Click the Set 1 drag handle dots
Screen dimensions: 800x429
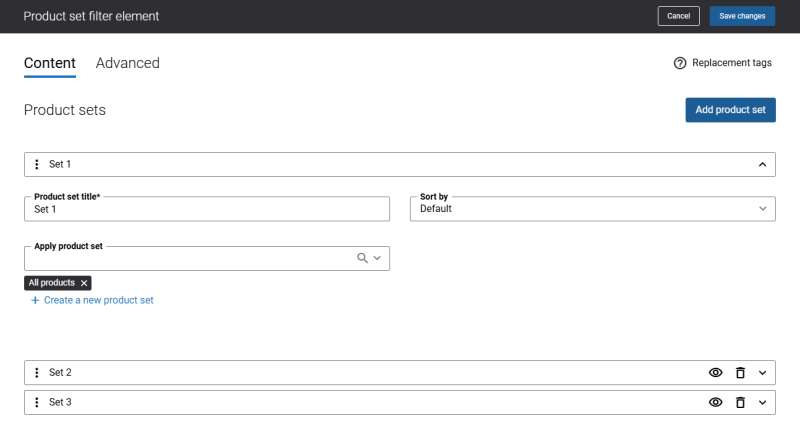pos(36,164)
